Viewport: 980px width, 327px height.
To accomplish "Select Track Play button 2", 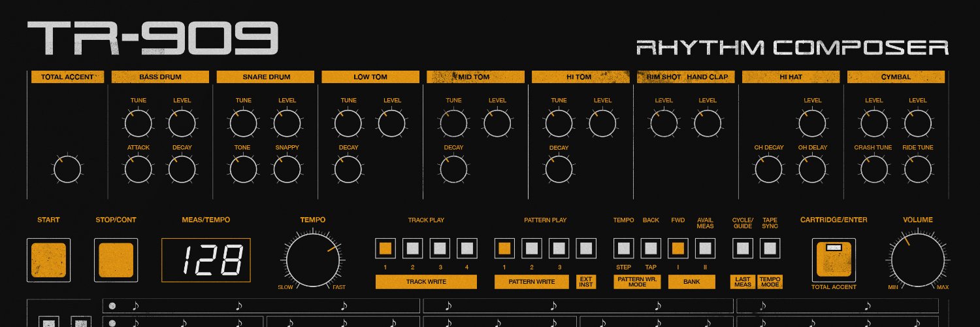I will 413,249.
